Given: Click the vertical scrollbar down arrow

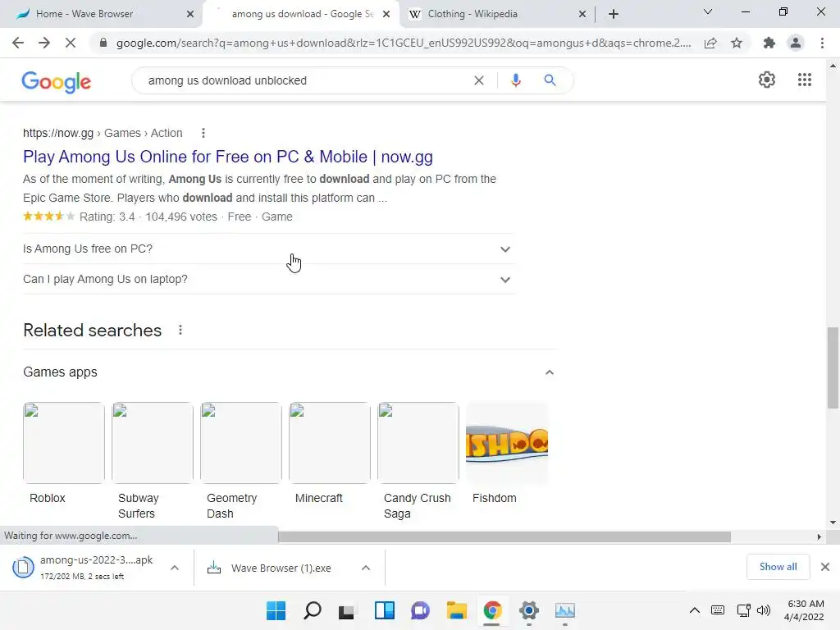Looking at the screenshot, I should [x=833, y=523].
